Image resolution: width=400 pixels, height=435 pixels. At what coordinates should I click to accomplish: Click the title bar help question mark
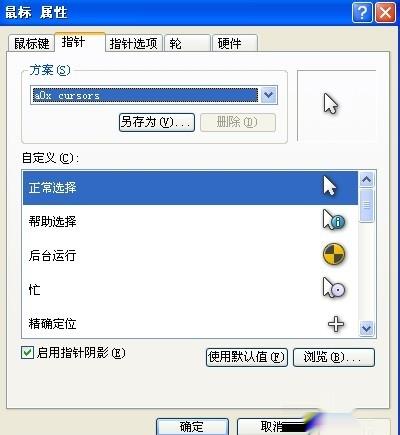[x=362, y=13]
